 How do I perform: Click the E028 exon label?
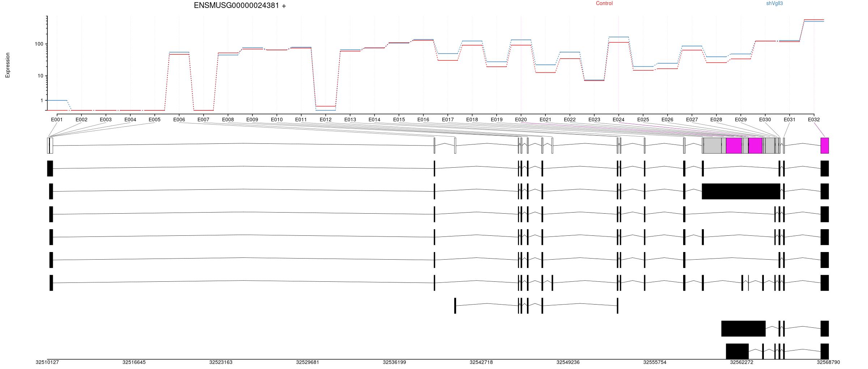716,119
